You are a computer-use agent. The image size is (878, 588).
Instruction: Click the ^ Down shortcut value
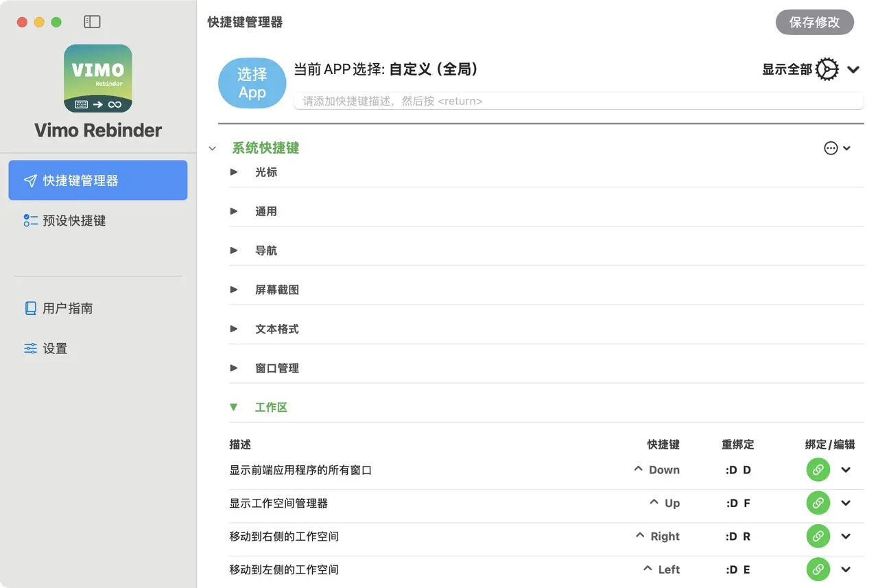pyautogui.click(x=656, y=470)
